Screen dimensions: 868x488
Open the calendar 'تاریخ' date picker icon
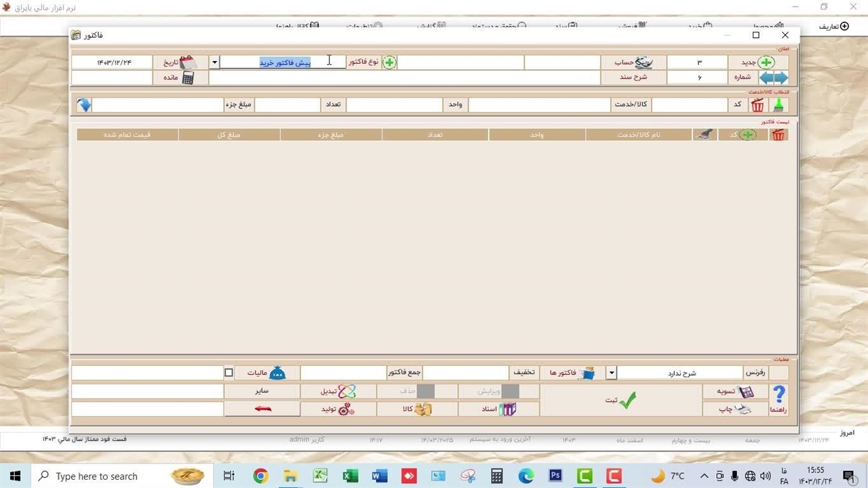(x=187, y=62)
